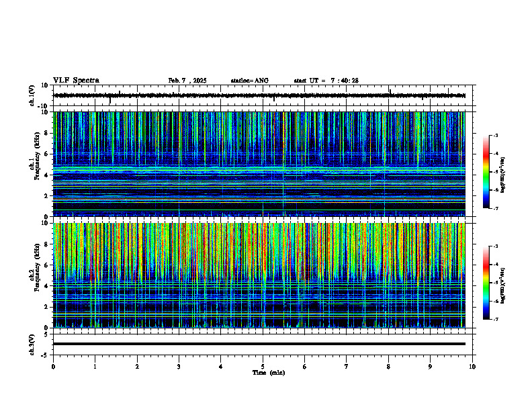532x411 pixels.
Task: Select the ch.2 "Frequency (kHz)" axis label
Action: coord(37,267)
